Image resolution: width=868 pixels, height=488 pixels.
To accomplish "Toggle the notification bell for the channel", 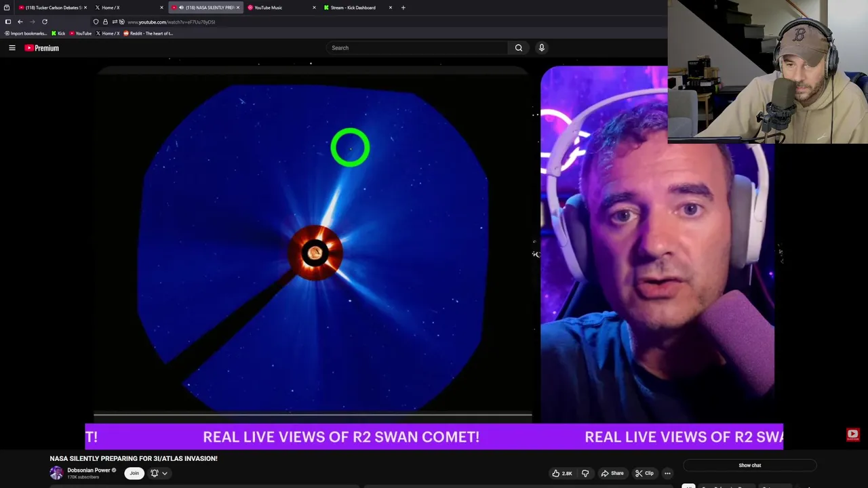I will (155, 473).
